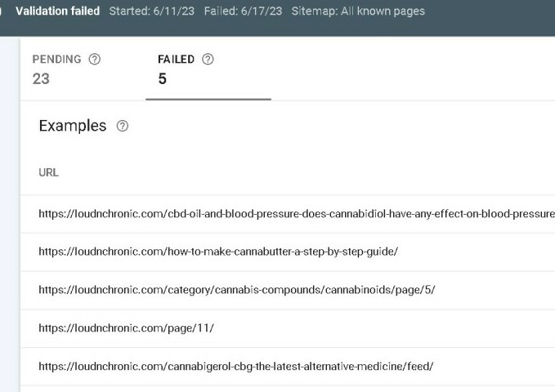The width and height of the screenshot is (555, 392).
Task: Click help icon next to FAILED
Action: point(208,60)
